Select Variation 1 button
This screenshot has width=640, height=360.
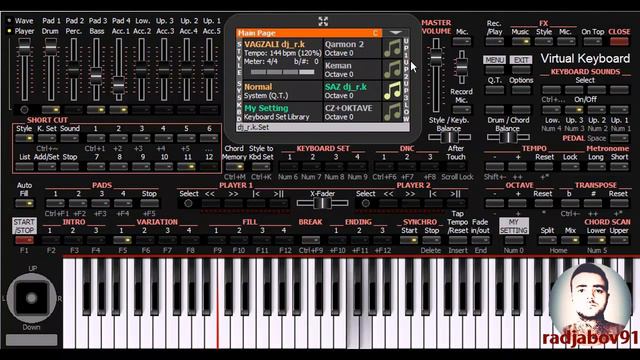click(122, 240)
